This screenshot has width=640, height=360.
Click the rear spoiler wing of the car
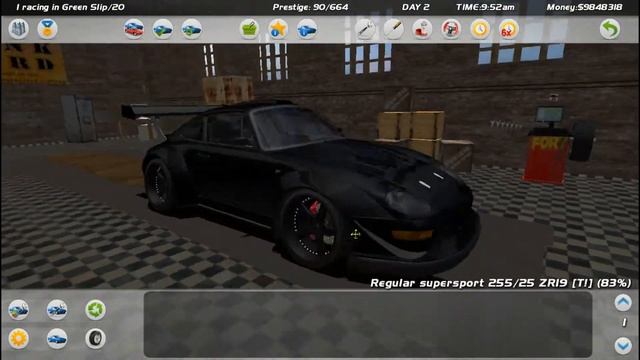(x=171, y=111)
